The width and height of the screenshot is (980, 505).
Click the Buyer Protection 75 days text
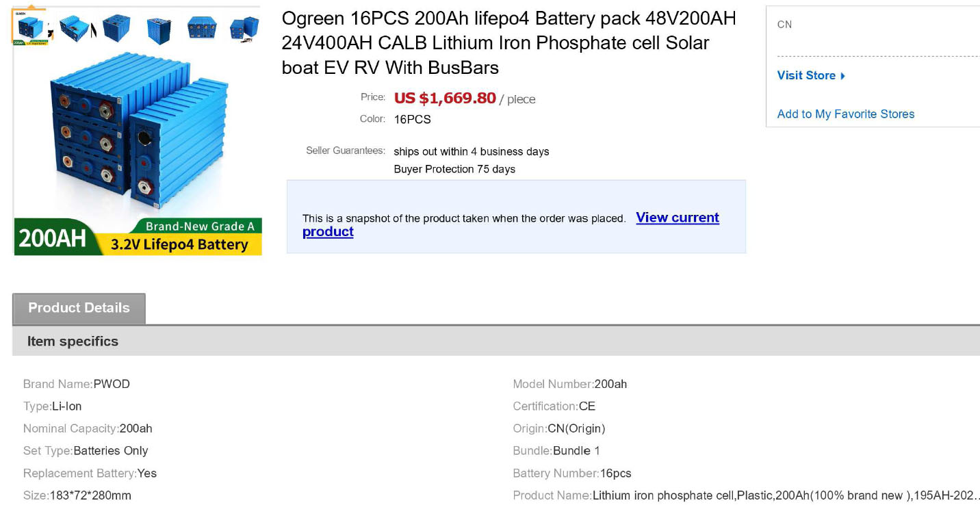(x=454, y=169)
